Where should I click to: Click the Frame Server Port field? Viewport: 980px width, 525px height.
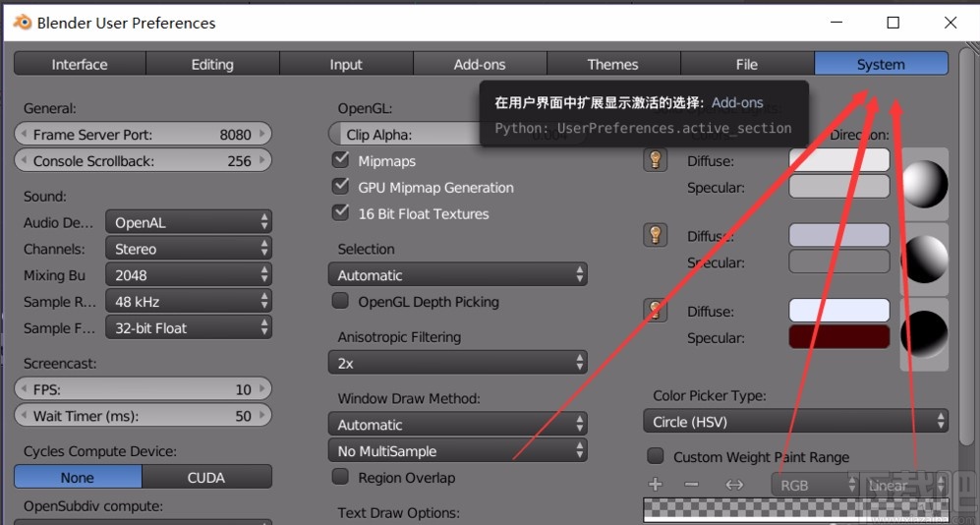tap(144, 134)
